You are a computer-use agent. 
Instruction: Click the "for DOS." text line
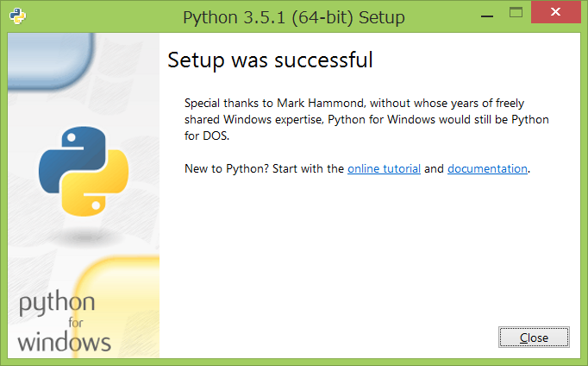pyautogui.click(x=207, y=136)
